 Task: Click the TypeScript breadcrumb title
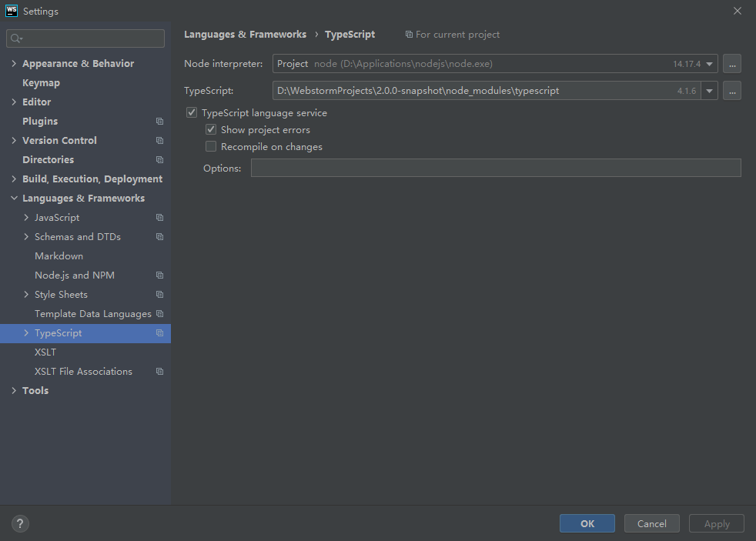pos(350,35)
